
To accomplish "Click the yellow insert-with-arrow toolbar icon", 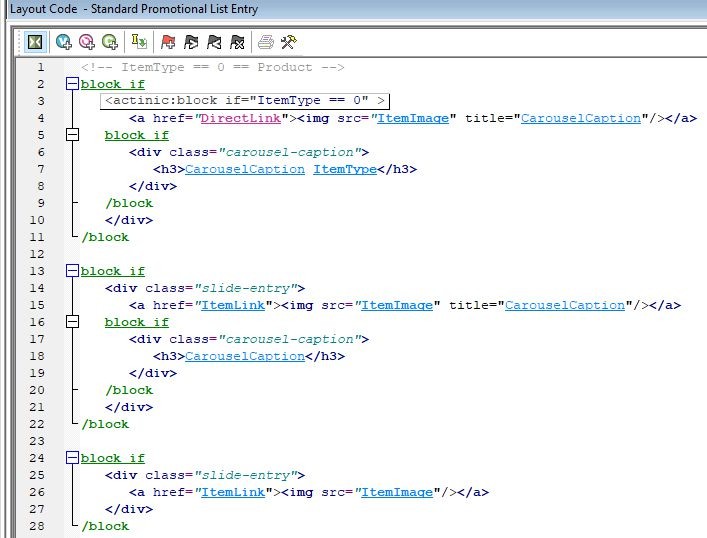I will click(139, 42).
